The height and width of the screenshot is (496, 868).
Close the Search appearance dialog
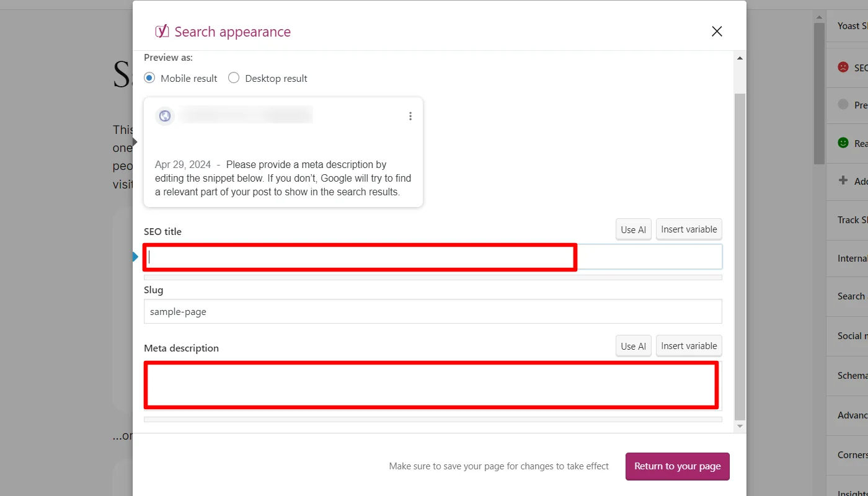coord(717,30)
